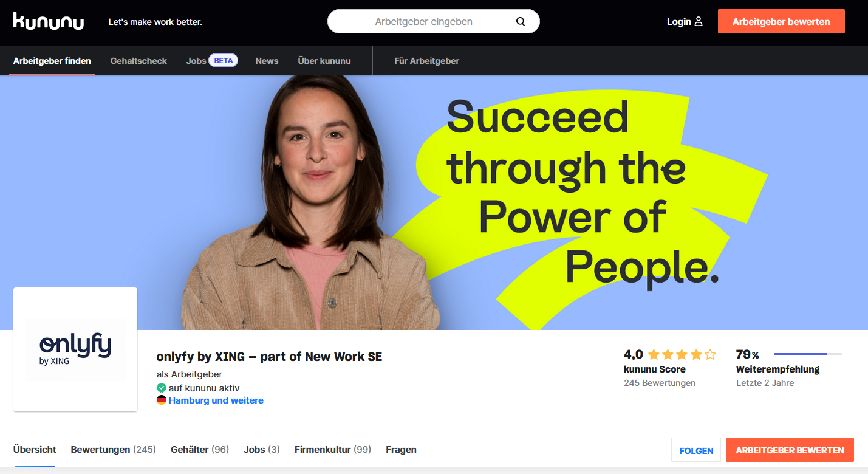The image size is (868, 474).
Task: Click the green verified checkmark icon
Action: (x=162, y=388)
